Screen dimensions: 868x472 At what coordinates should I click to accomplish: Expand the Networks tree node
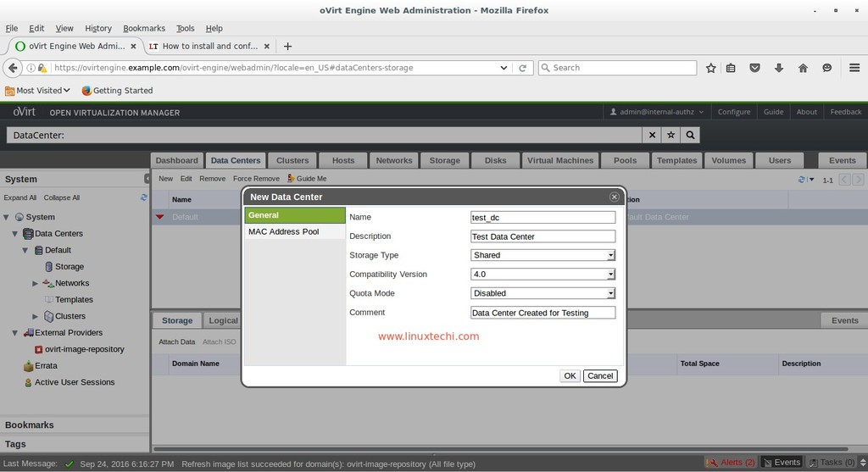click(35, 283)
